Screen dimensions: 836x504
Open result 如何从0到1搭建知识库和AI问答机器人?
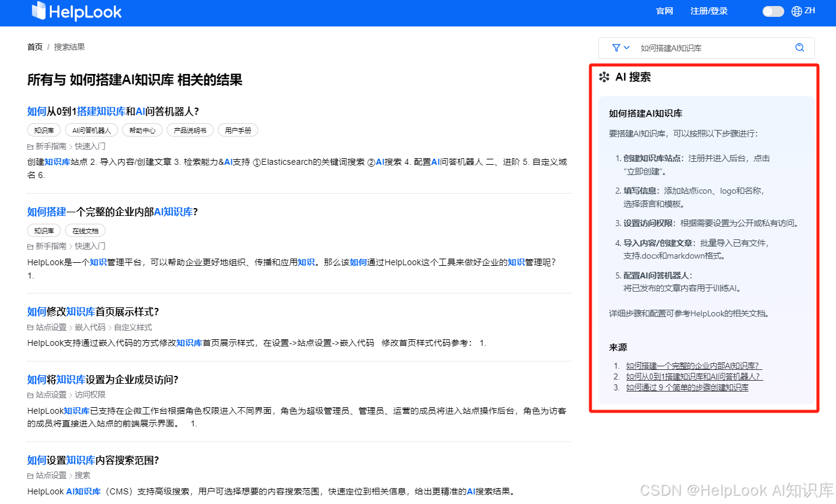click(x=113, y=111)
